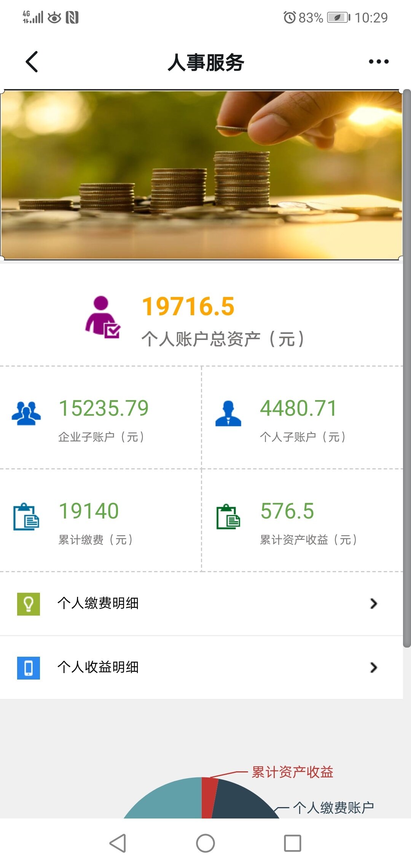411x868 pixels.
Task: Tap the blue phone income details icon
Action: 29,668
